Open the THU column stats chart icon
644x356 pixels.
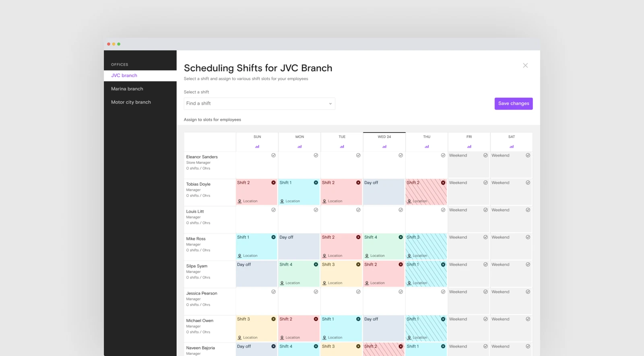pos(427,147)
